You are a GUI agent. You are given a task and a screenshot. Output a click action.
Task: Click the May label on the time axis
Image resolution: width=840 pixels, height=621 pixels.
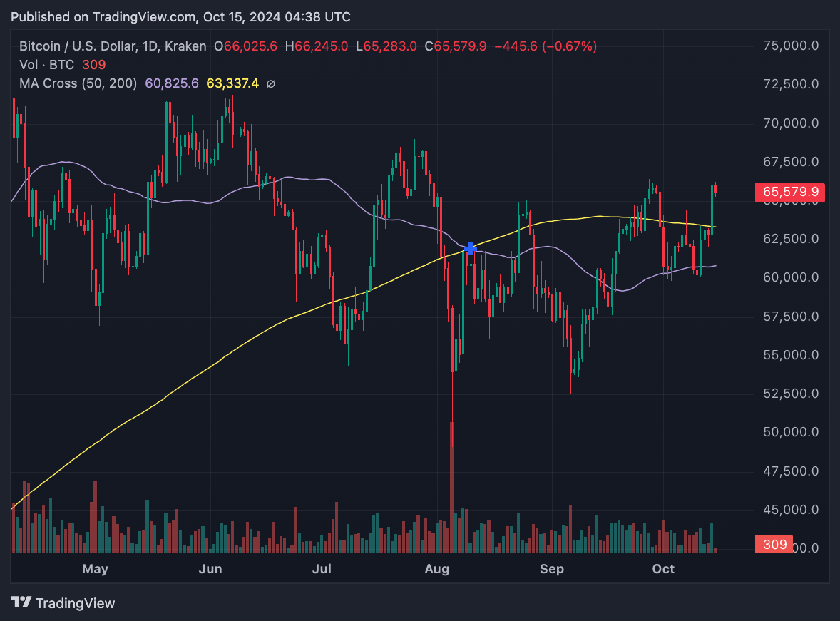95,569
